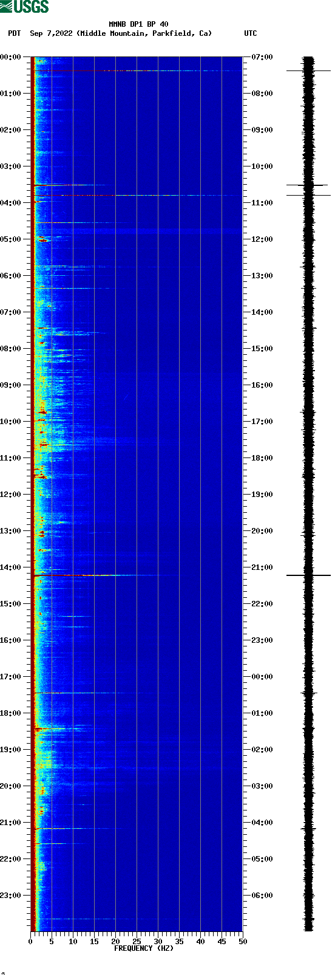Image resolution: width=335 pixels, height=980 pixels.
Task: Click the '10:00' label on the PDT axis
Action: tap(10, 422)
